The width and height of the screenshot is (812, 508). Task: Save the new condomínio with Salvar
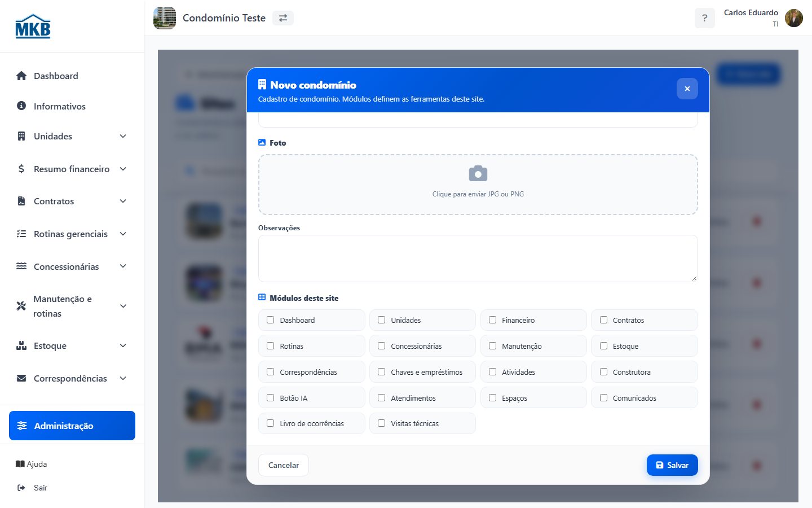[672, 465]
